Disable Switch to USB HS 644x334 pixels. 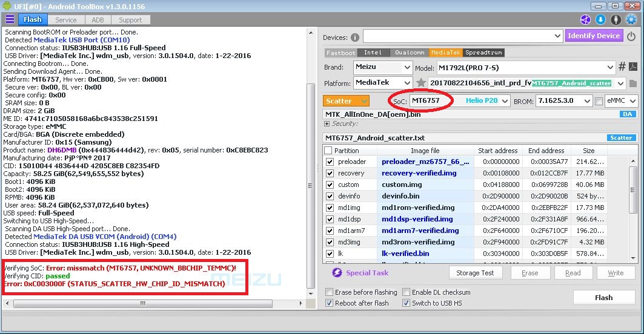pos(406,303)
